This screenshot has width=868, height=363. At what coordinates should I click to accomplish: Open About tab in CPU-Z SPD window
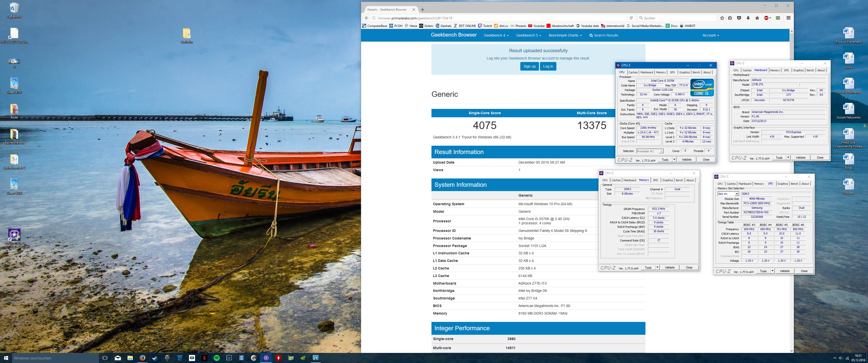[805, 184]
